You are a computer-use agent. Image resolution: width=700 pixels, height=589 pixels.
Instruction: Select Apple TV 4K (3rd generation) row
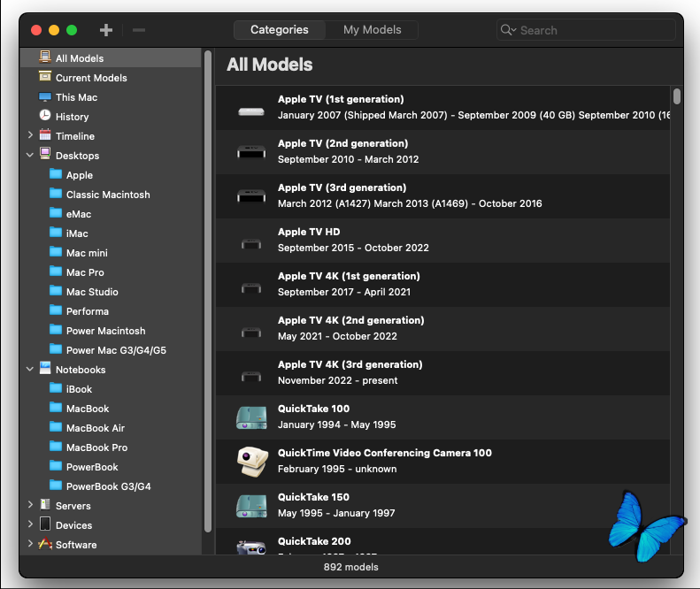pyautogui.click(x=442, y=373)
